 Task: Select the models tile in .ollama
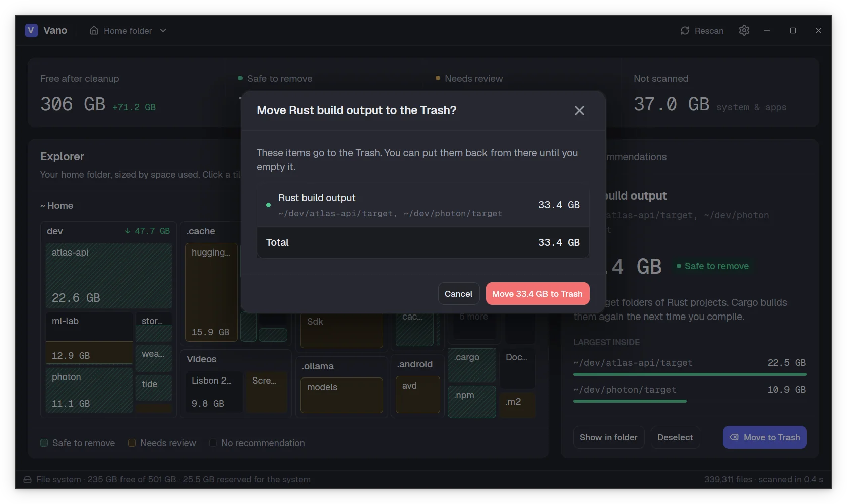[x=342, y=395]
